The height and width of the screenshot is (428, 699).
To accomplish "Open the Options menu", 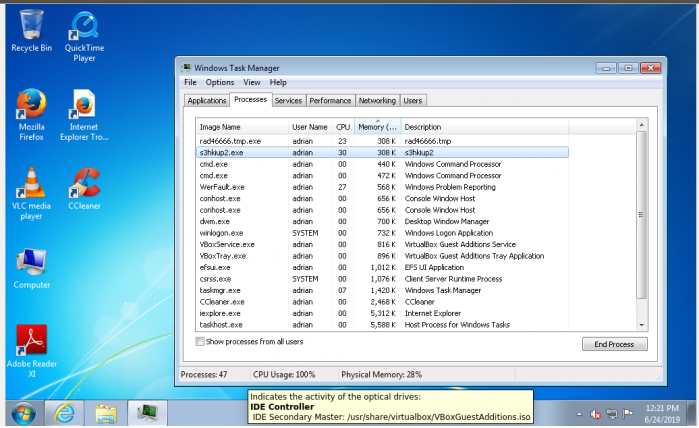I will (220, 82).
